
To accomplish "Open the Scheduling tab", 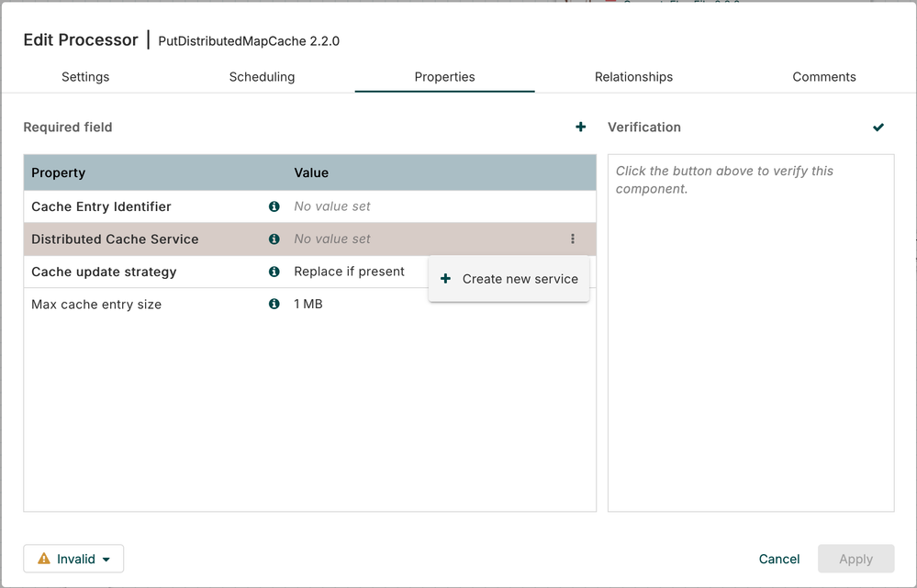I will [262, 77].
